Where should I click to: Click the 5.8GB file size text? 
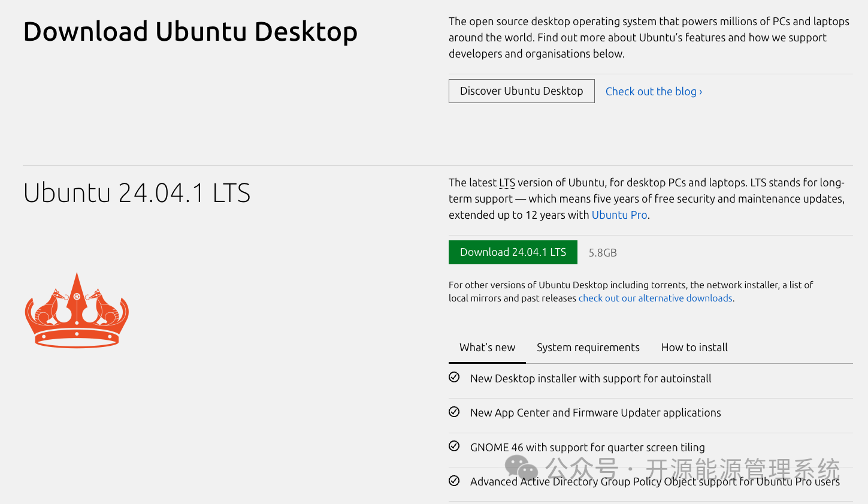603,253
